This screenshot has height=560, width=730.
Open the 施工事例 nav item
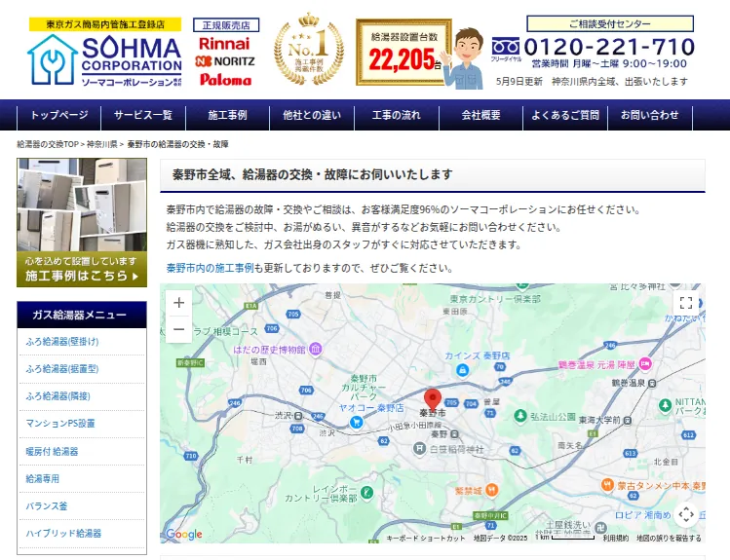pos(228,115)
